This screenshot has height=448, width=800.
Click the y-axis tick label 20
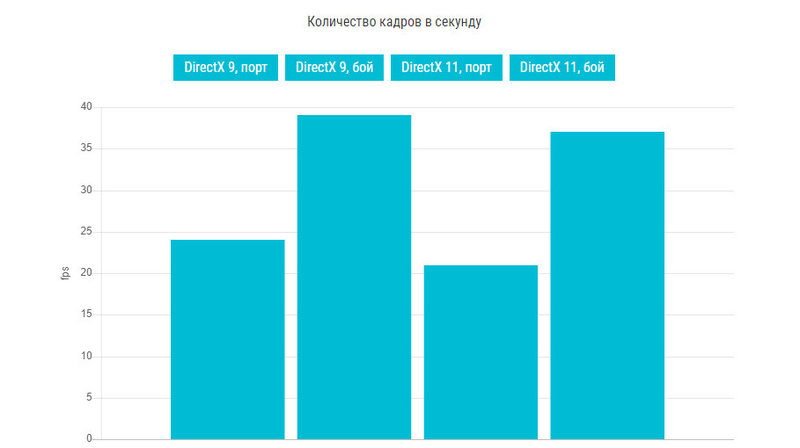(86, 272)
